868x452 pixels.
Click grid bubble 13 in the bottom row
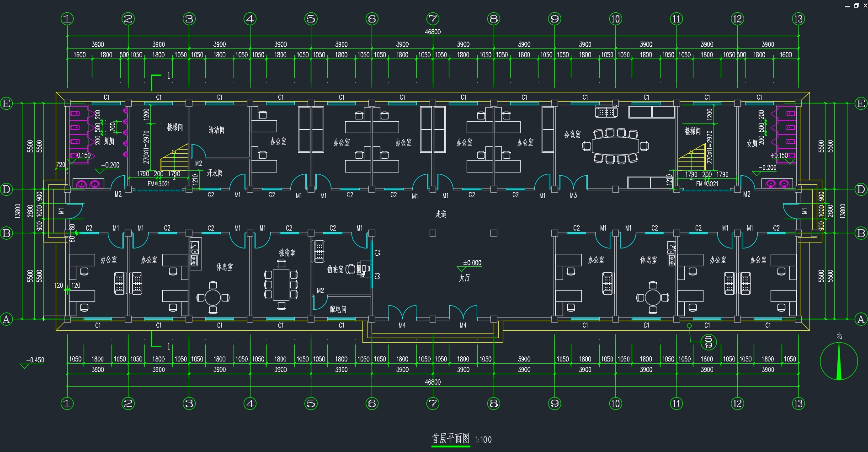pyautogui.click(x=798, y=404)
